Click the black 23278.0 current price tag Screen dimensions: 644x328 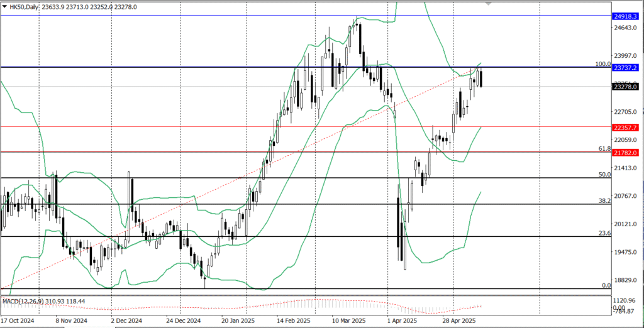coord(625,87)
